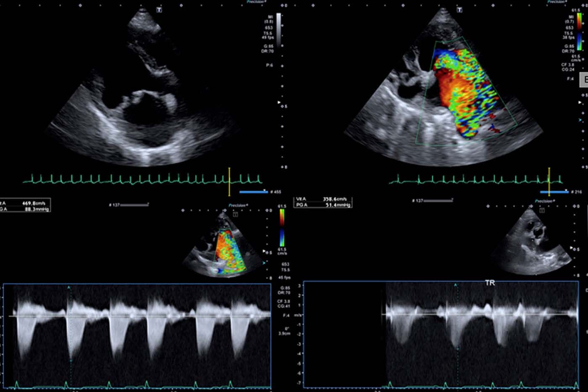Screen dimensions: 588x392
Task: Click the TR annotation label on spectral Doppler
Action: click(490, 283)
